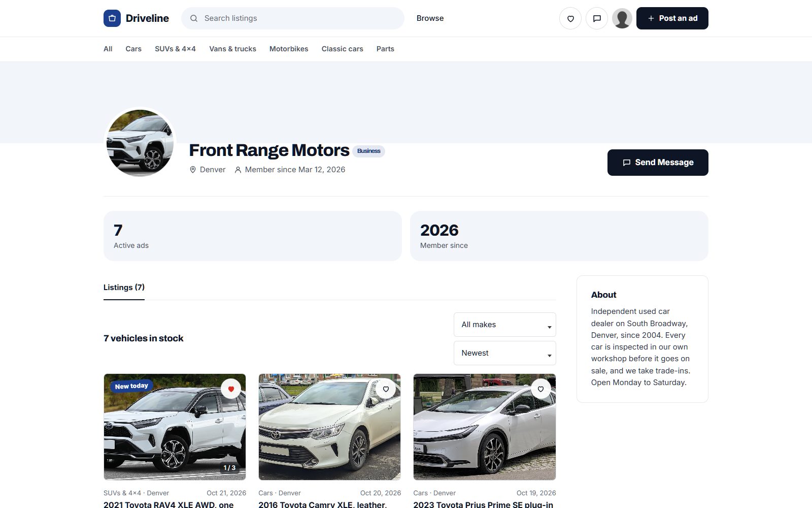Select the Vans & trucks category

coord(232,49)
